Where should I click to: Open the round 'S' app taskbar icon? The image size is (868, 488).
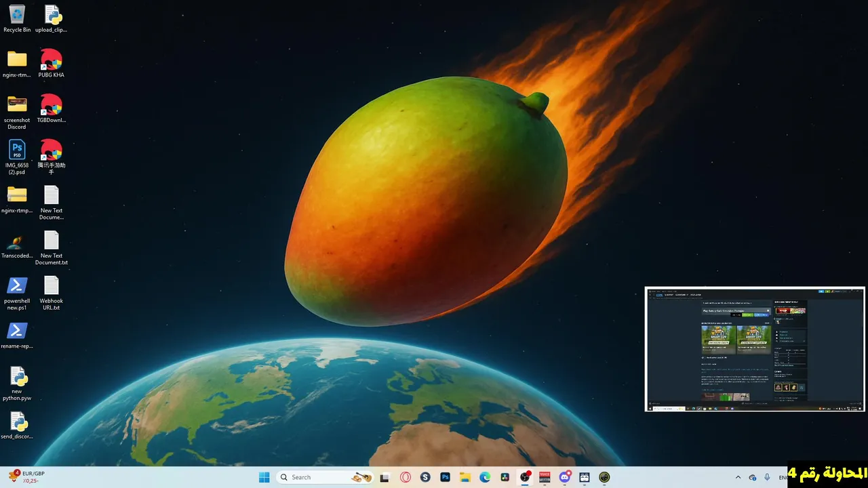[425, 477]
